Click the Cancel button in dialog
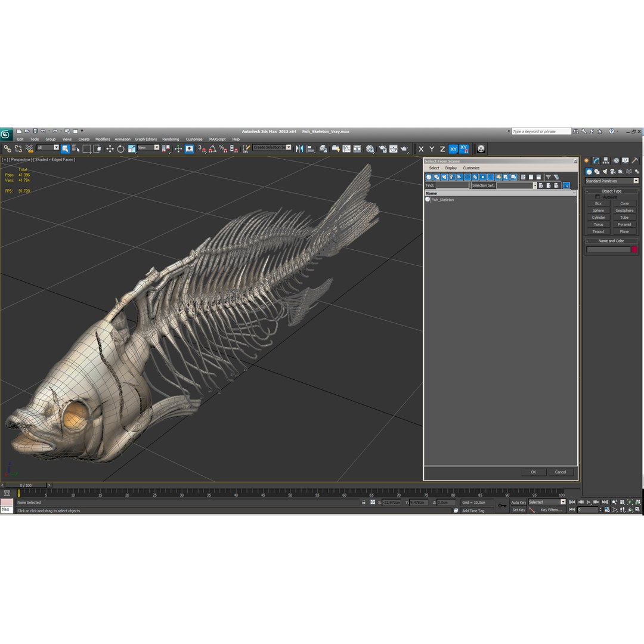 [561, 472]
